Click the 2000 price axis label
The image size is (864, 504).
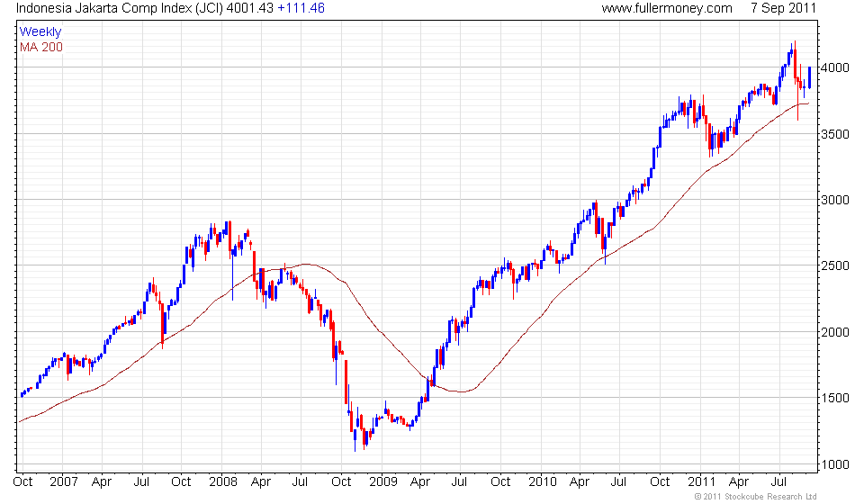835,332
